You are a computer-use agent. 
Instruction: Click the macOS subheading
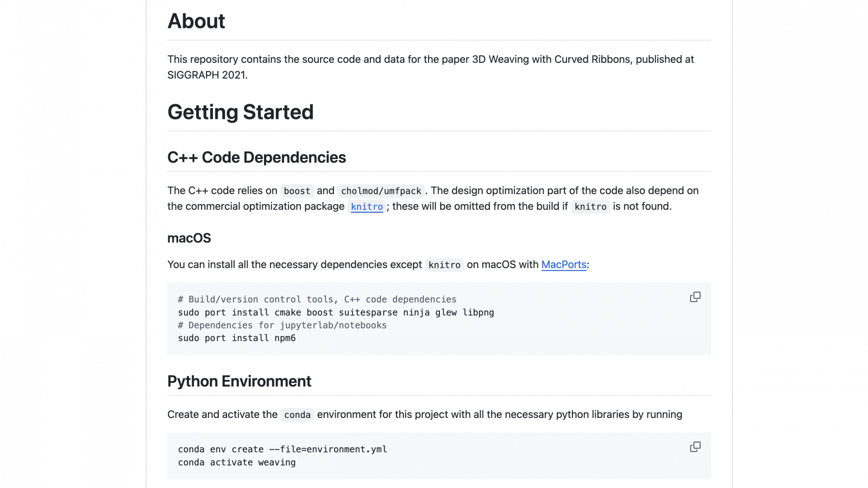189,238
